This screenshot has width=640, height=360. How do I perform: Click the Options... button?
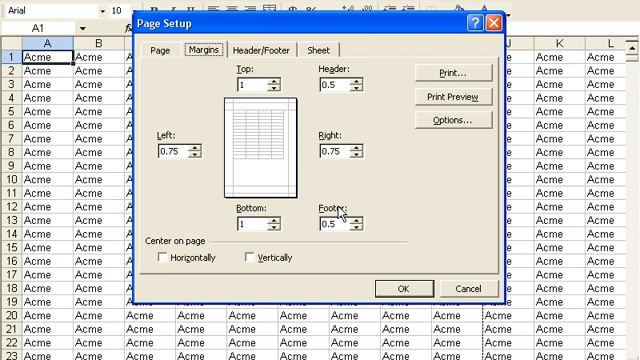453,120
